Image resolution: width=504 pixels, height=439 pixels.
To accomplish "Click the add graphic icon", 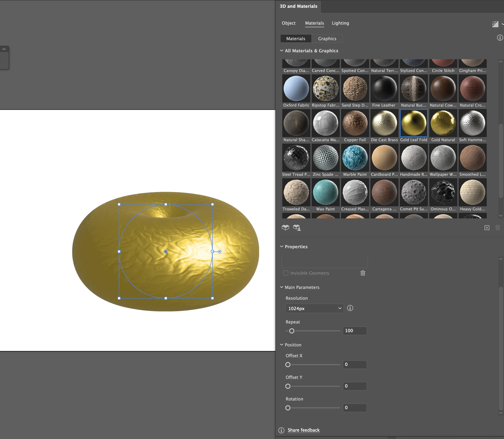I will click(297, 228).
